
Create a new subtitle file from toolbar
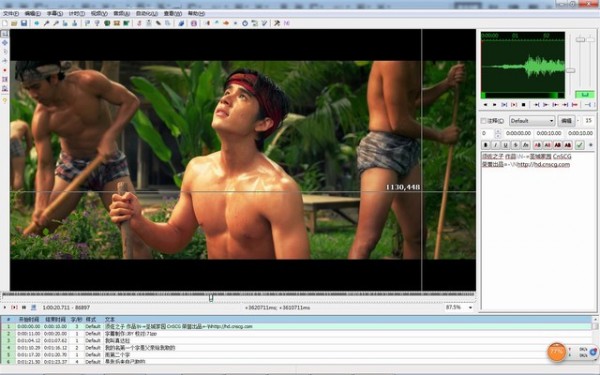(5, 23)
